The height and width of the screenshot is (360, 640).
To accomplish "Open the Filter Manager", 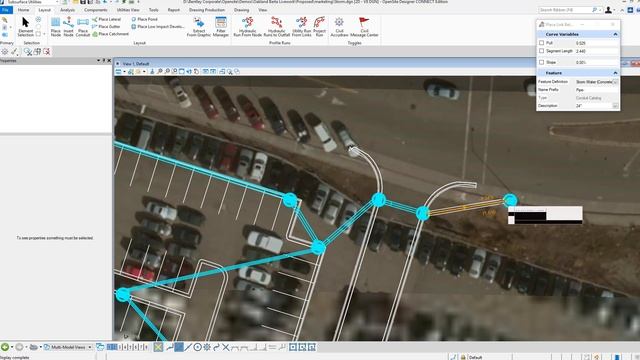I will (x=221, y=27).
